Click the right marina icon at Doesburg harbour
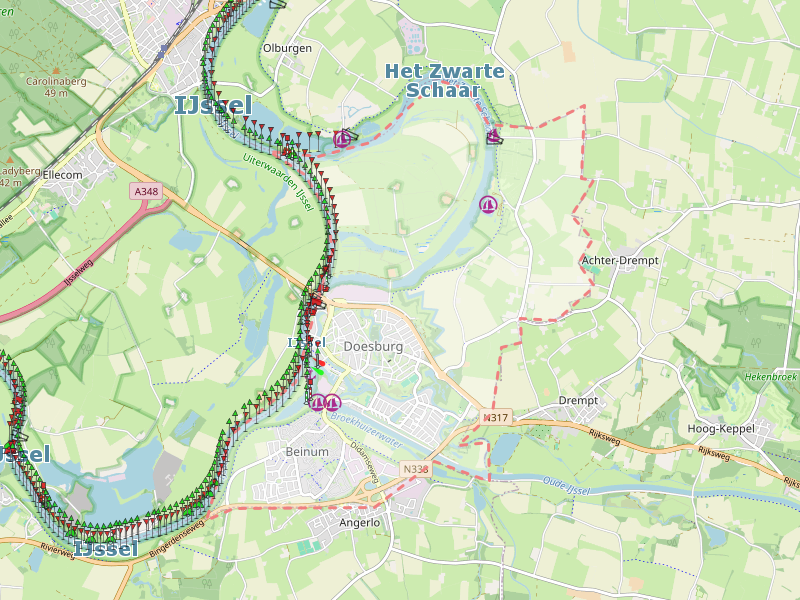The width and height of the screenshot is (800, 600). click(x=333, y=403)
